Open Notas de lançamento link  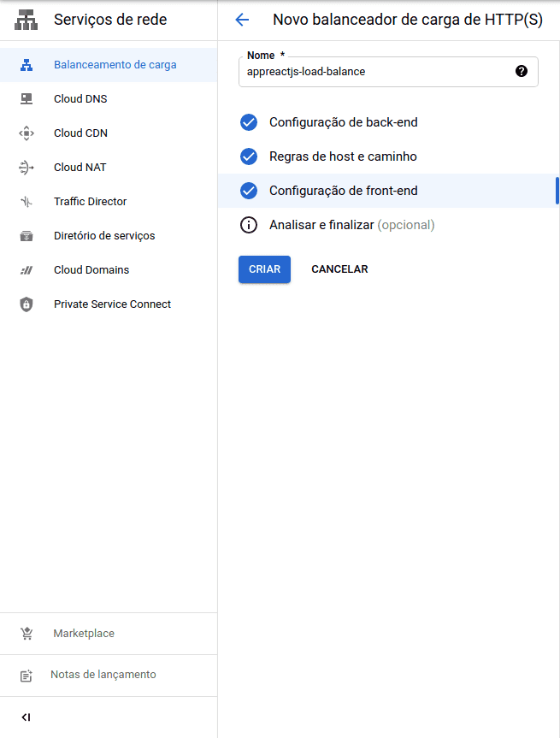pyautogui.click(x=103, y=675)
